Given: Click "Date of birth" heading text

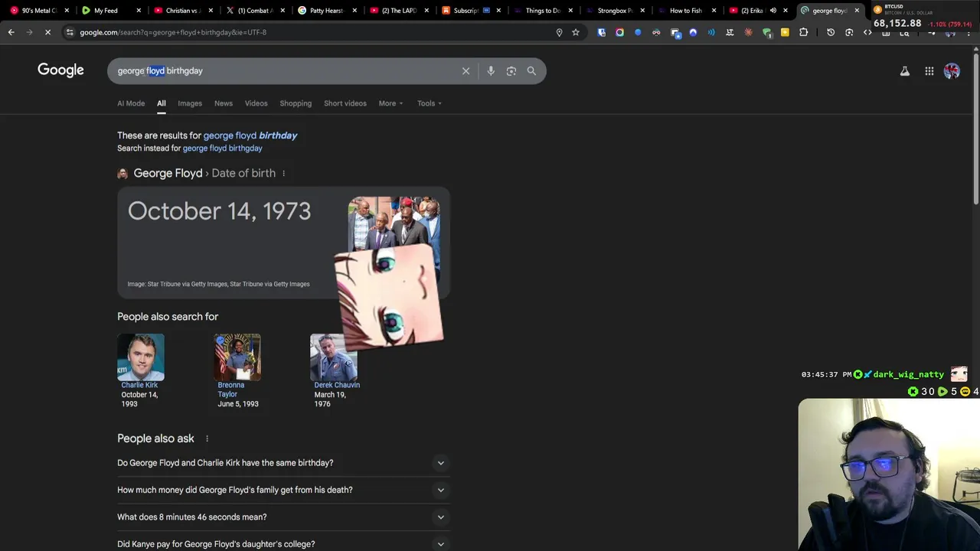Looking at the screenshot, I should 243,173.
